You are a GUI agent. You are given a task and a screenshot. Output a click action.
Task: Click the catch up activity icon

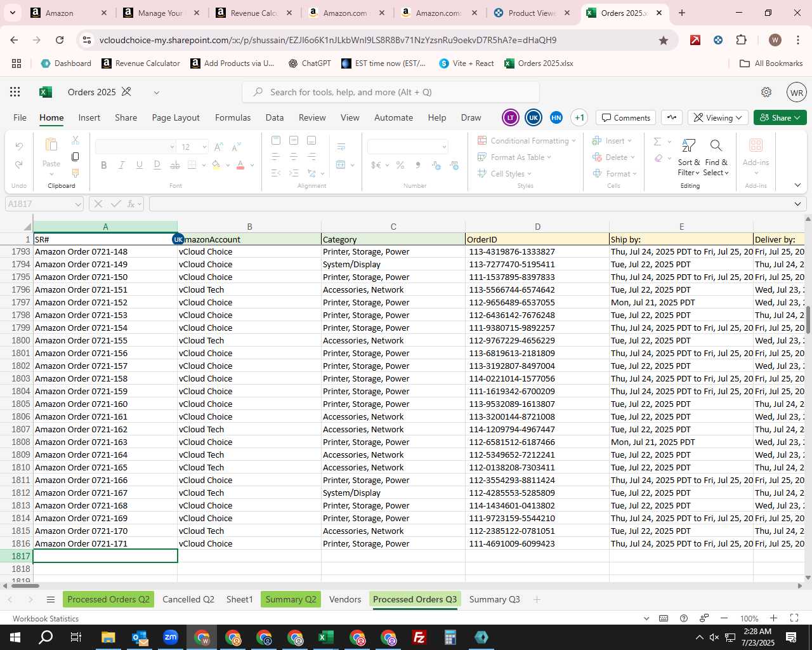(672, 117)
